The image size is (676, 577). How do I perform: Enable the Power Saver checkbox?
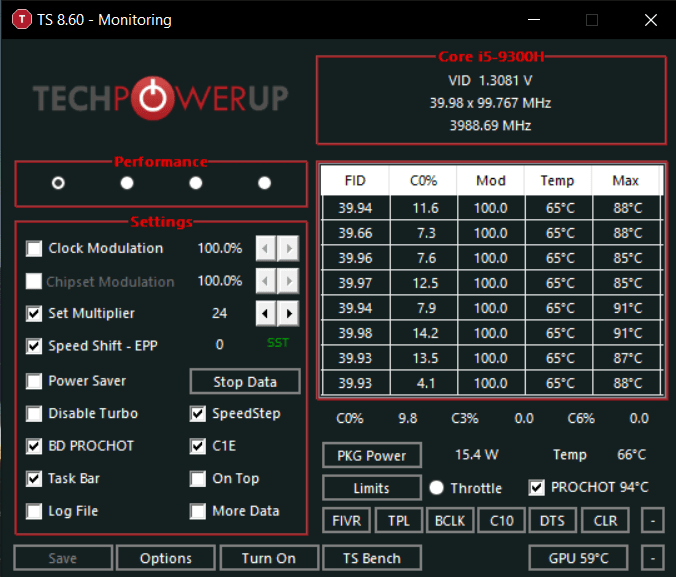pyautogui.click(x=34, y=381)
